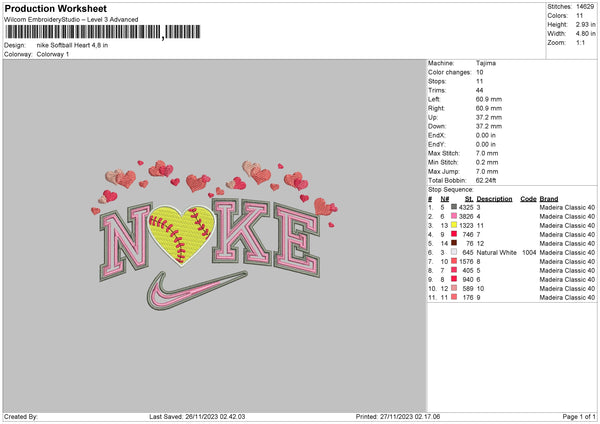Choose the coral swatch with 1576 stitches
The width and height of the screenshot is (600, 424).
[454, 261]
